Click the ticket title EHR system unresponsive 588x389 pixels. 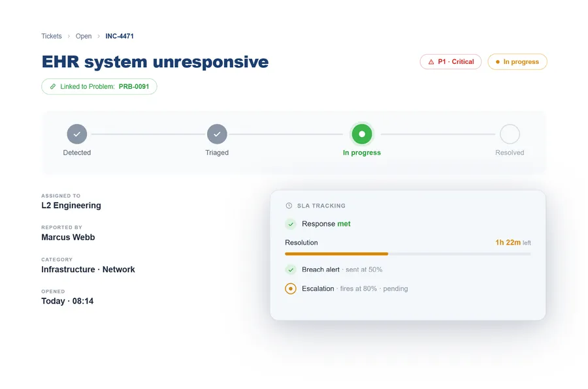(x=155, y=62)
